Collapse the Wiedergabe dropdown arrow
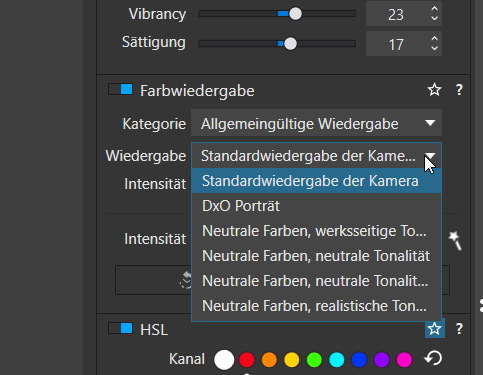 coord(430,156)
